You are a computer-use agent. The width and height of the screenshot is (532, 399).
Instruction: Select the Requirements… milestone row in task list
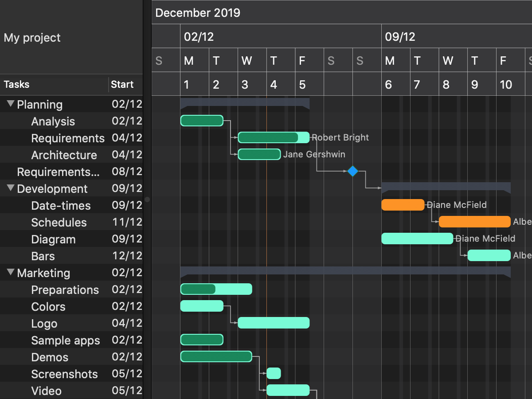(x=58, y=172)
